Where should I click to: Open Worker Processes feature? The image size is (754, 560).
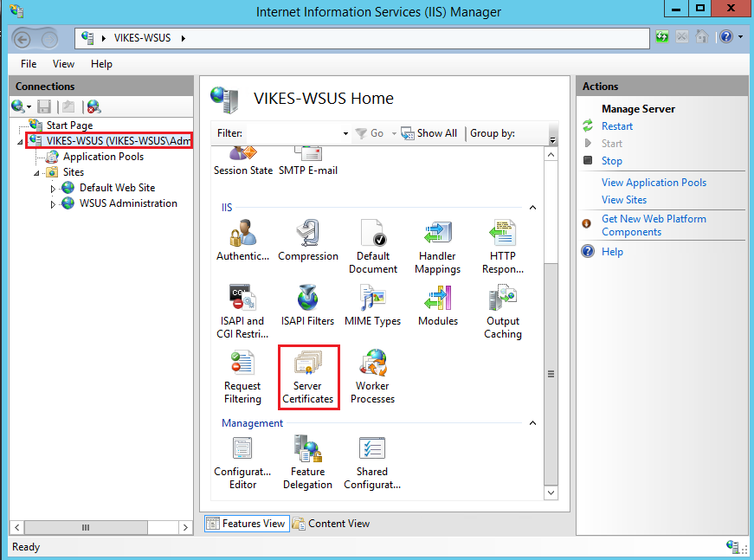[372, 377]
